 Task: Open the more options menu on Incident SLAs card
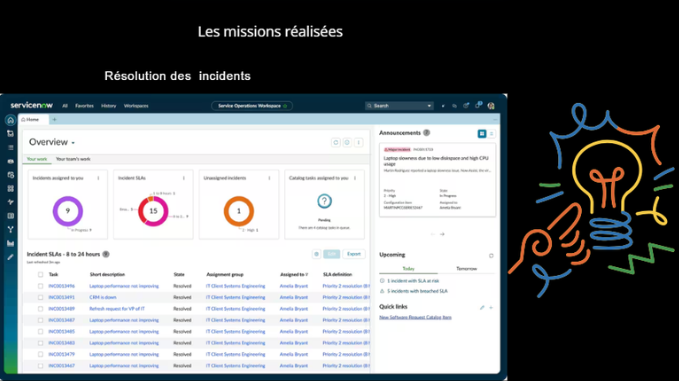pos(184,178)
